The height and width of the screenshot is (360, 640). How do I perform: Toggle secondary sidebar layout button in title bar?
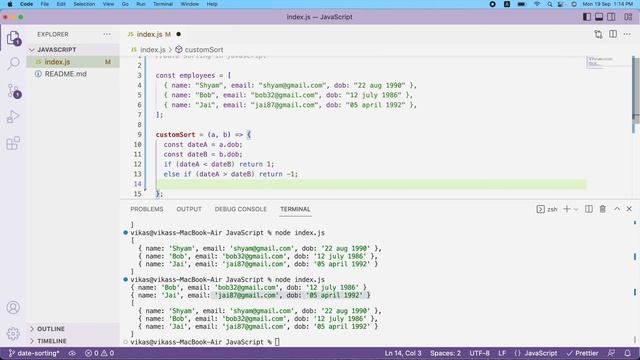[611, 17]
